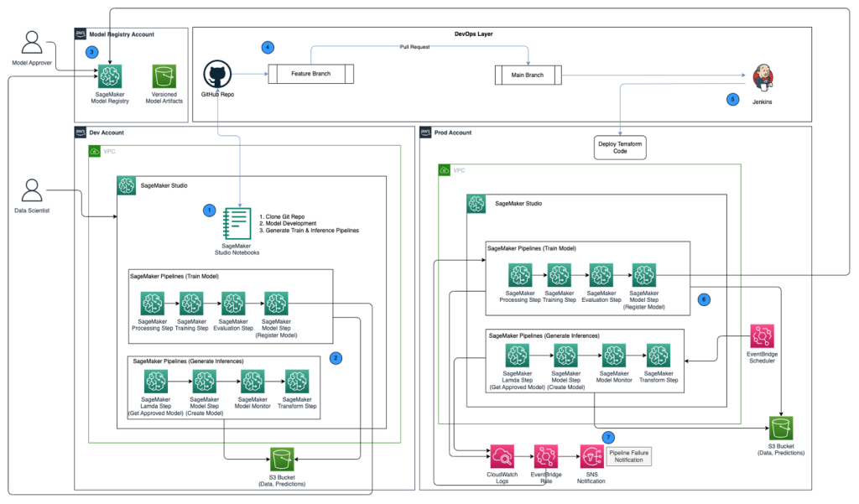Click the S3 Bucket icon in Dev Account
The image size is (859, 504).
point(282,460)
